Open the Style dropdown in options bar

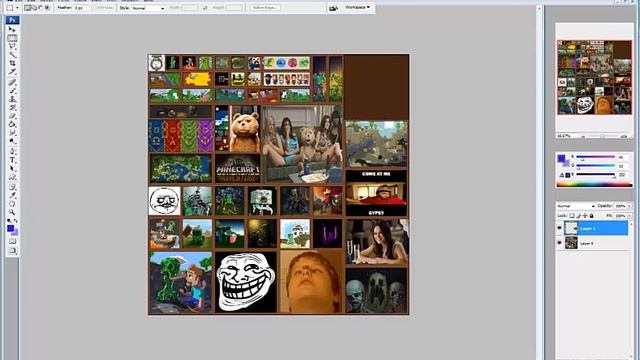(148, 8)
